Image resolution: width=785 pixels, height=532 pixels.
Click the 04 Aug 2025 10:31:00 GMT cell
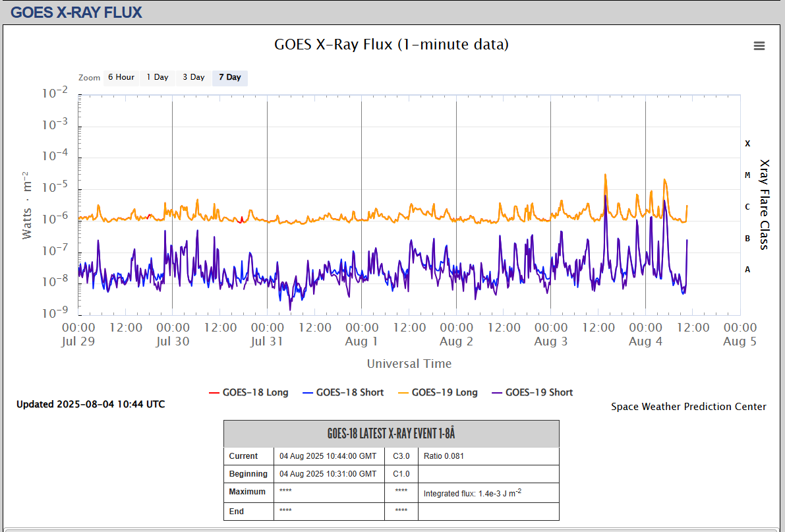[x=328, y=474]
